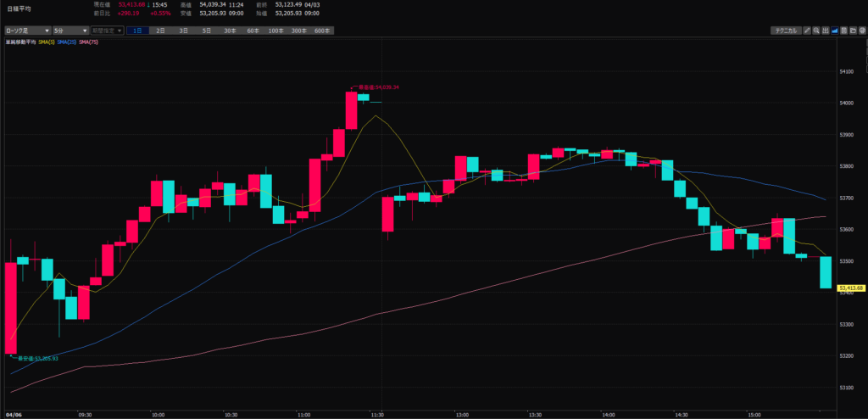Click the magnifier zoom icon
This screenshot has width=868, height=419.
(x=815, y=31)
